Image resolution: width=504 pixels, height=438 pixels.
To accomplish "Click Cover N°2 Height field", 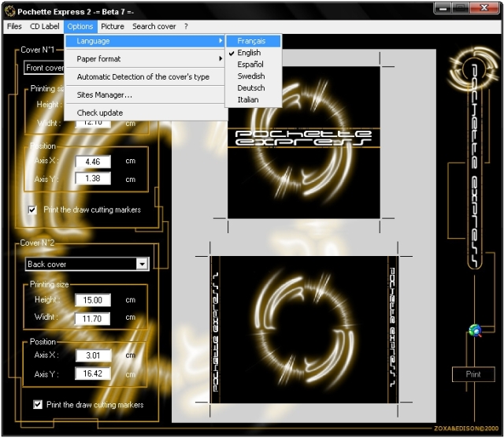I will (93, 300).
